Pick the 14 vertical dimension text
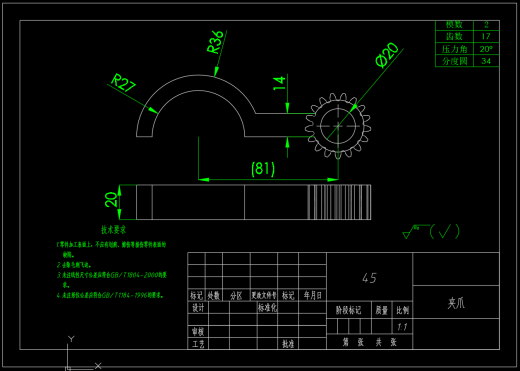The width and height of the screenshot is (520, 371). [279, 83]
